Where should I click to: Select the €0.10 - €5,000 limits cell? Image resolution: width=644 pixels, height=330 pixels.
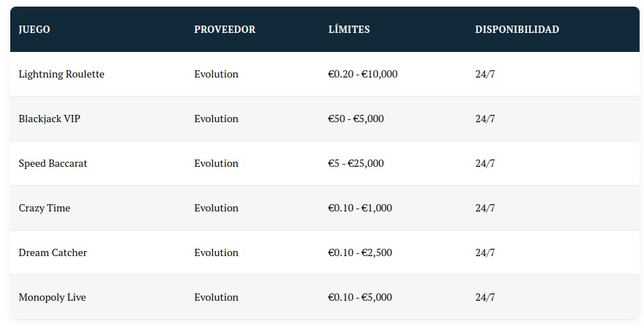click(x=360, y=298)
